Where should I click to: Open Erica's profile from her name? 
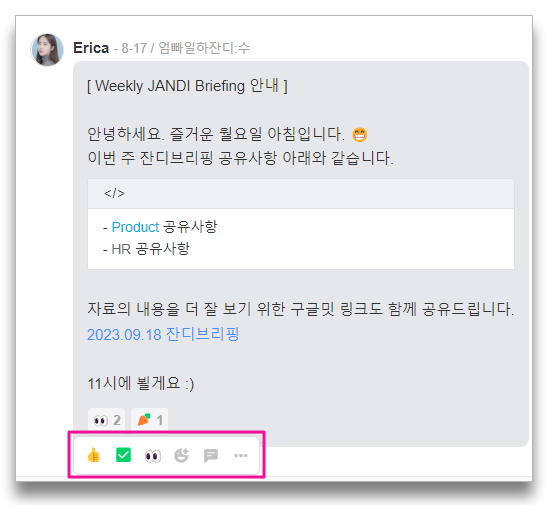click(x=91, y=48)
